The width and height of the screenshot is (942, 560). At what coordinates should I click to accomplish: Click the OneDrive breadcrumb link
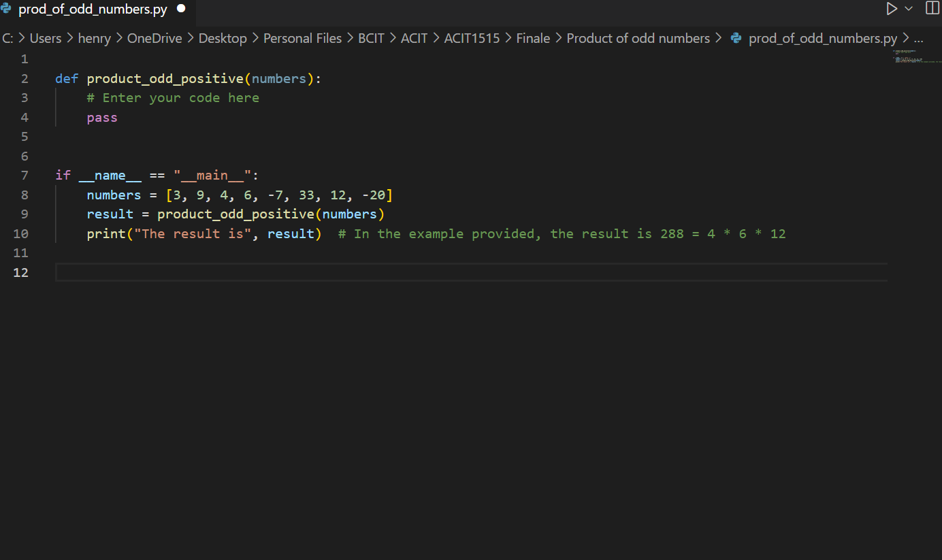tap(154, 38)
